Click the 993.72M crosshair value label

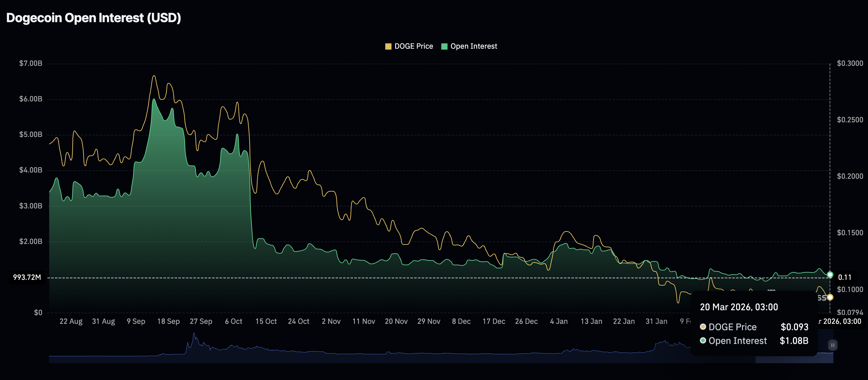tap(27, 277)
